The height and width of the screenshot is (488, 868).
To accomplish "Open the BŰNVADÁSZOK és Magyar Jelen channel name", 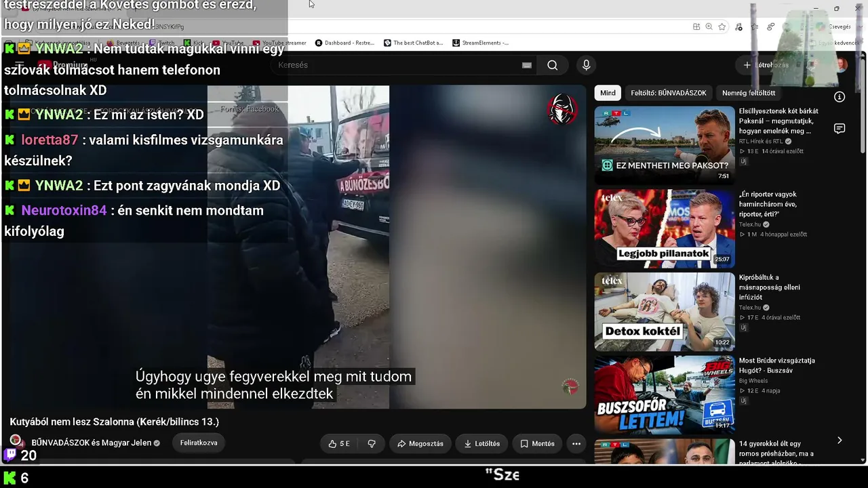I will 92,443.
